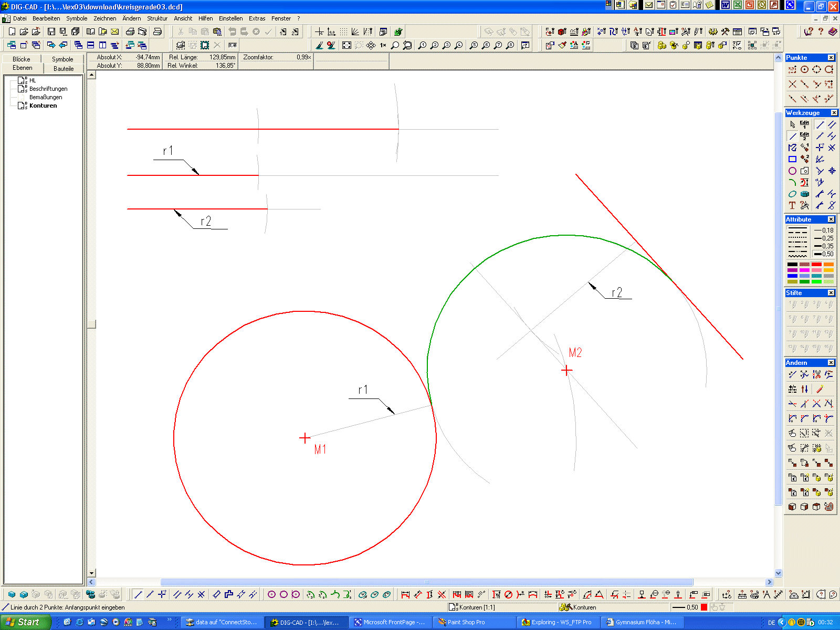The width and height of the screenshot is (840, 630).
Task: Activate the selection arrow pointer tool
Action: [x=792, y=124]
